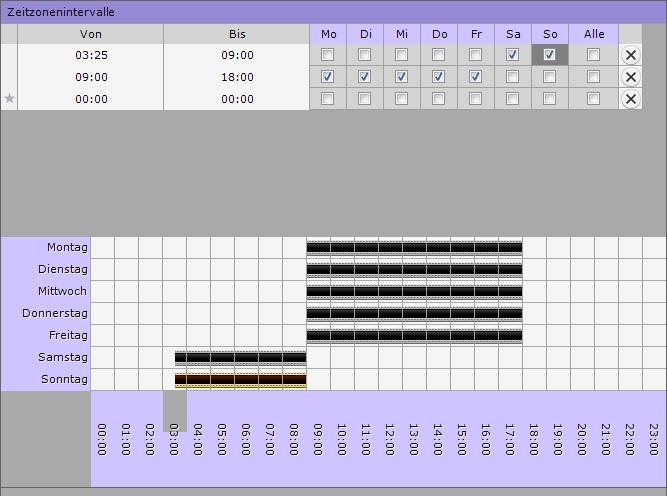Click the Von column header
This screenshot has width=667, height=496.
(90, 34)
